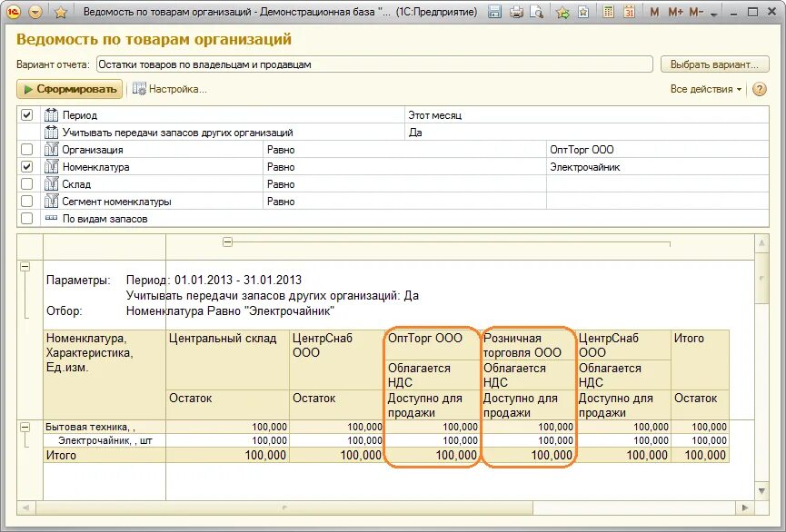Click the vertical scrollbar up arrow
Screen dimensions: 786x532
pyautogui.click(x=761, y=243)
